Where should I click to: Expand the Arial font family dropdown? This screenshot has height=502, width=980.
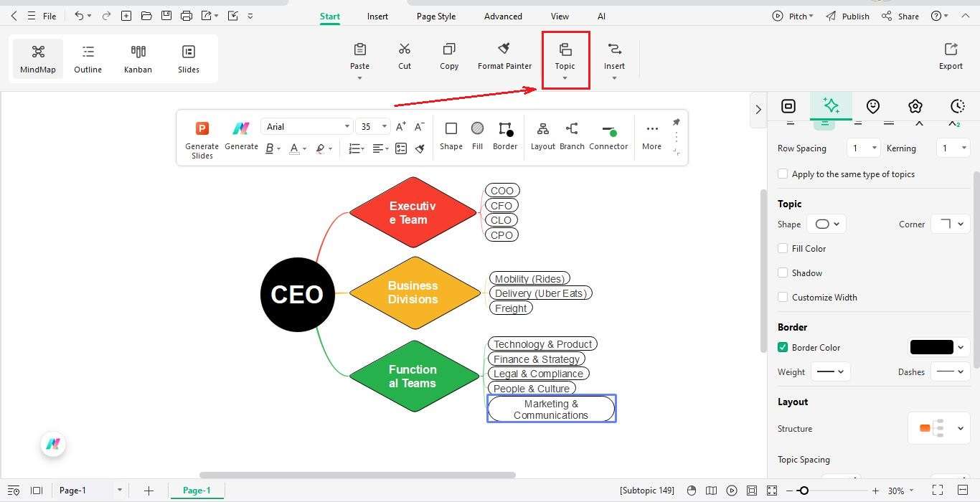pos(346,126)
